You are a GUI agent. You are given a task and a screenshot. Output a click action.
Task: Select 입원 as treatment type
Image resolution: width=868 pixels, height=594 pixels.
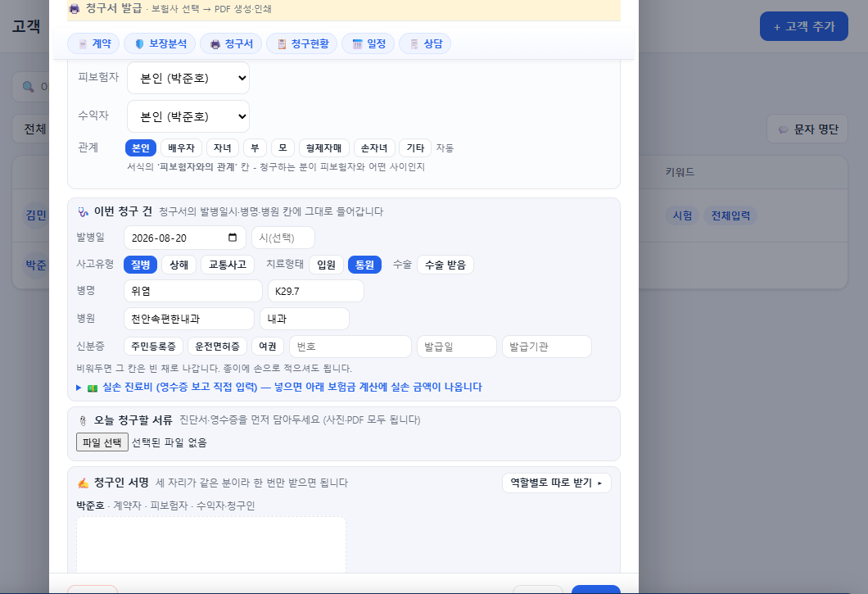pos(327,265)
